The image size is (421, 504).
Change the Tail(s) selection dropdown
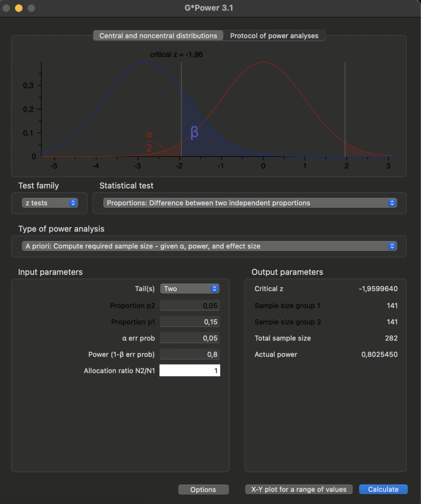(190, 289)
